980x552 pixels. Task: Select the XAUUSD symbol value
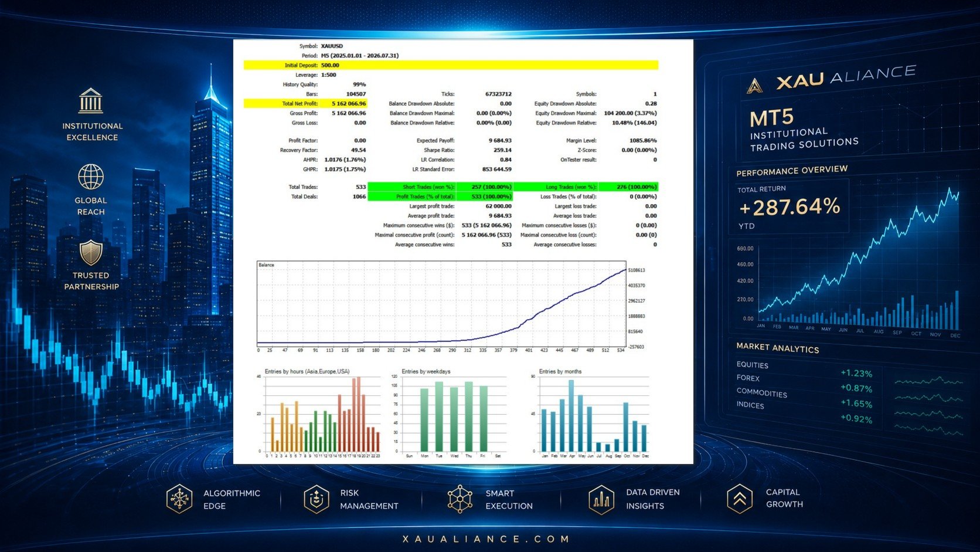click(x=332, y=46)
